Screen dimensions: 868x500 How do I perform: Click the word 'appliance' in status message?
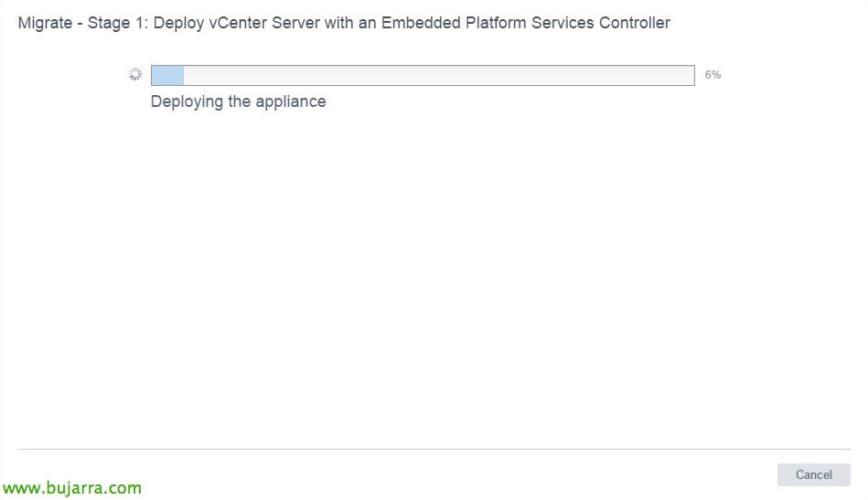(290, 101)
